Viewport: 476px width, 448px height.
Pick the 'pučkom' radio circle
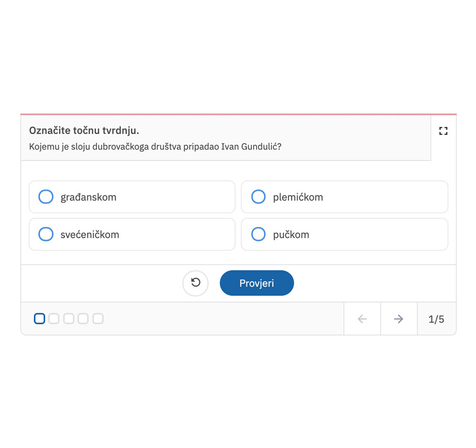pyautogui.click(x=258, y=234)
